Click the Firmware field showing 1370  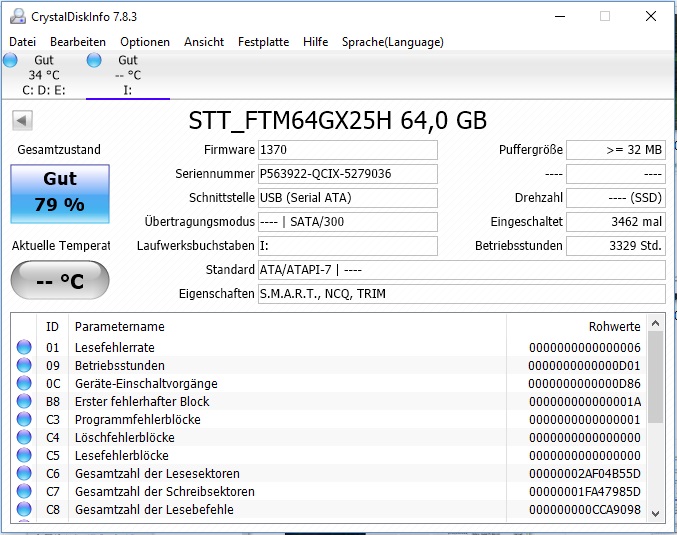[x=348, y=150]
